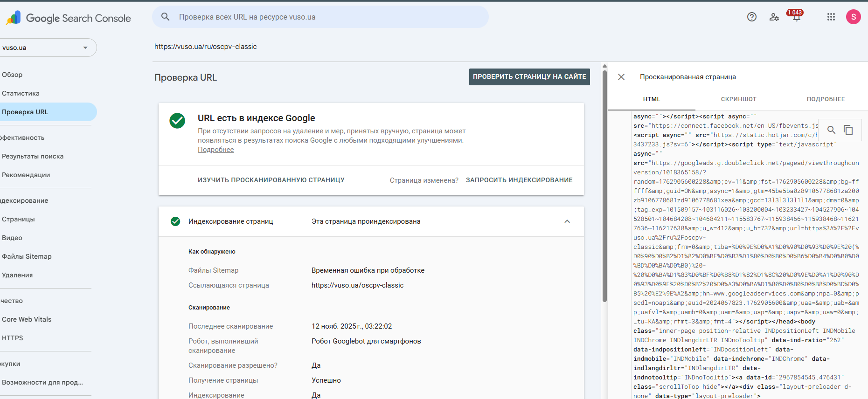Click the https://vuso.ua/ru/oscpv-classic URL text
This screenshot has height=399, width=868.
pos(206,47)
